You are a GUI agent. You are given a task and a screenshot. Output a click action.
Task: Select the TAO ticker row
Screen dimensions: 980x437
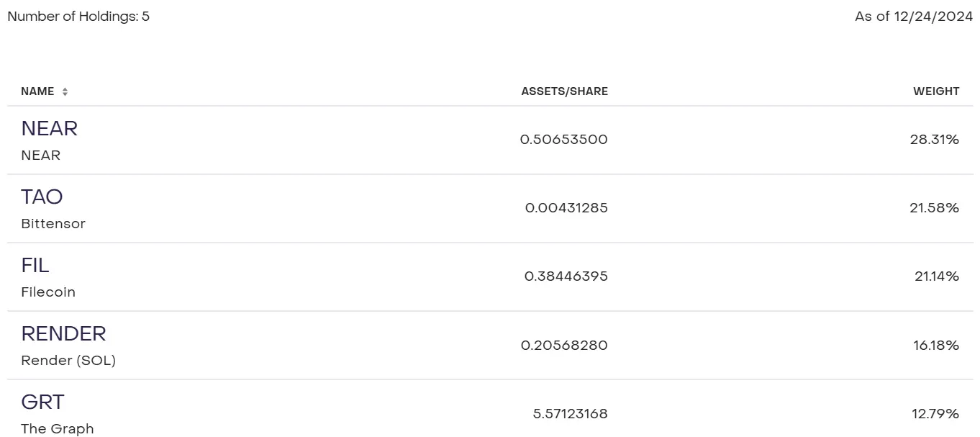click(x=42, y=197)
